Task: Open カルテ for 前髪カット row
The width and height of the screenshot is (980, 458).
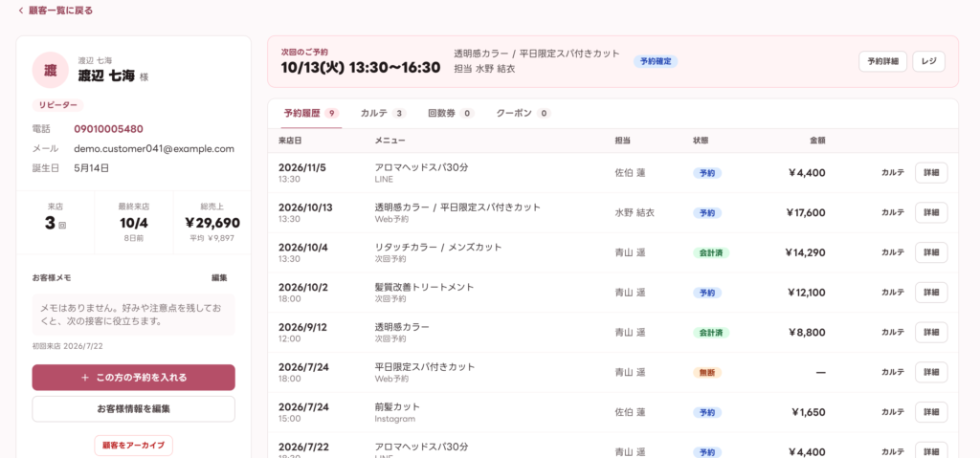Action: coord(893,412)
